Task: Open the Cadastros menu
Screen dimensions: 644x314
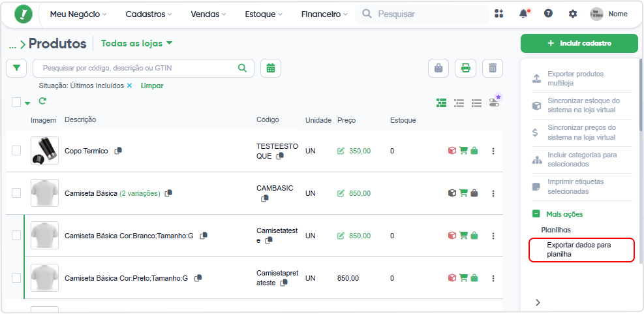Action: (x=149, y=14)
